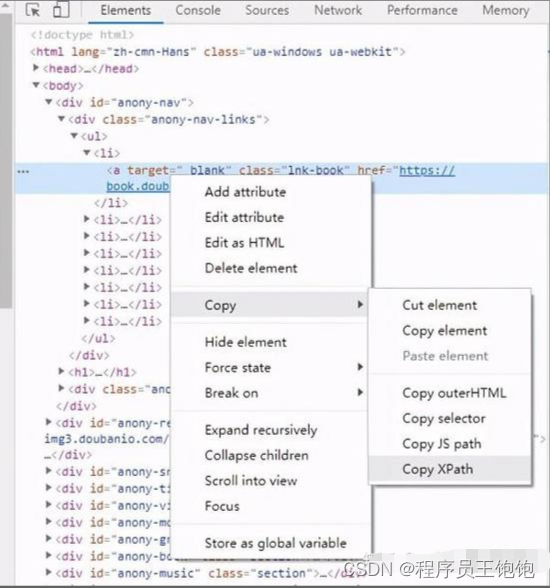This screenshot has height=588, width=550.
Task: Expand the h1 element node
Action: (x=61, y=371)
